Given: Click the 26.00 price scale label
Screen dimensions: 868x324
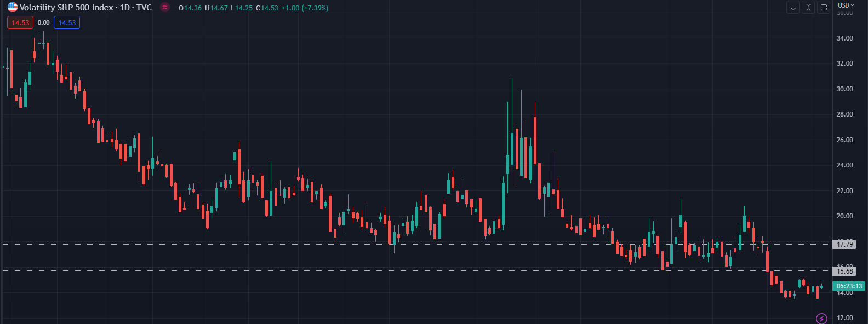Looking at the screenshot, I should (844, 140).
